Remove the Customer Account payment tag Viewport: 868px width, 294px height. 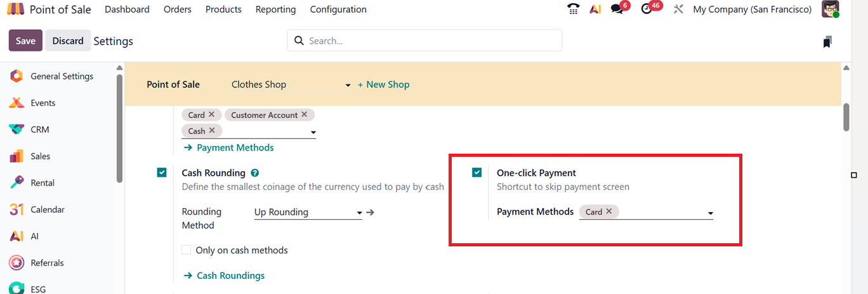coord(304,115)
